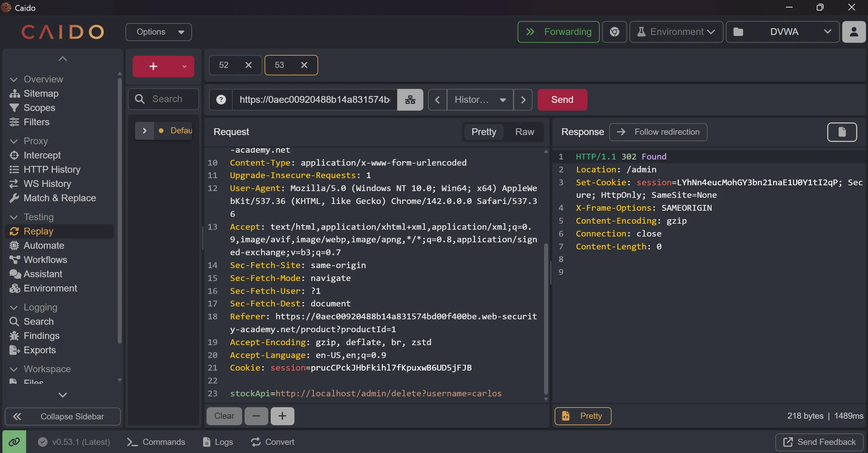The height and width of the screenshot is (453, 868).
Task: Click the response file view icon
Action: coord(842,132)
